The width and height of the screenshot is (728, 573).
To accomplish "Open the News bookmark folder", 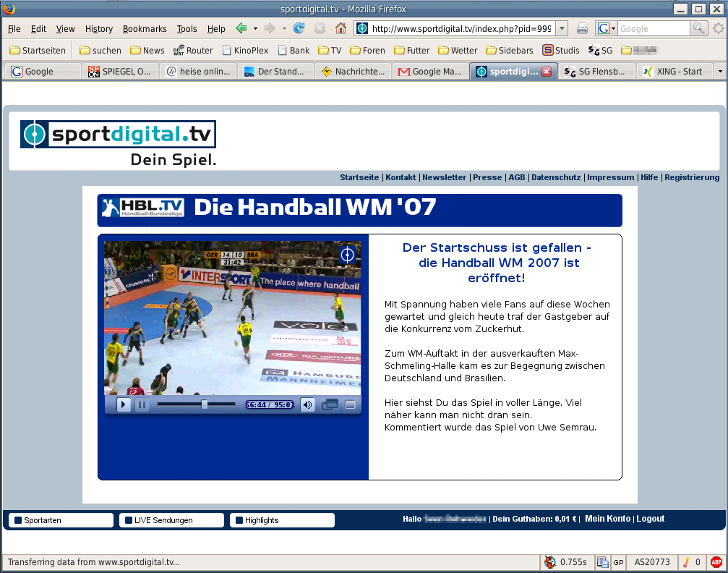I will [x=147, y=50].
